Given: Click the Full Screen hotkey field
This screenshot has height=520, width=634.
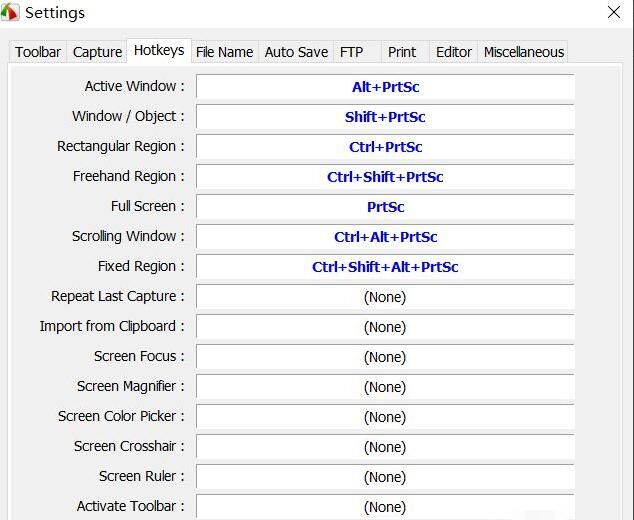Looking at the screenshot, I should pyautogui.click(x=385, y=207).
